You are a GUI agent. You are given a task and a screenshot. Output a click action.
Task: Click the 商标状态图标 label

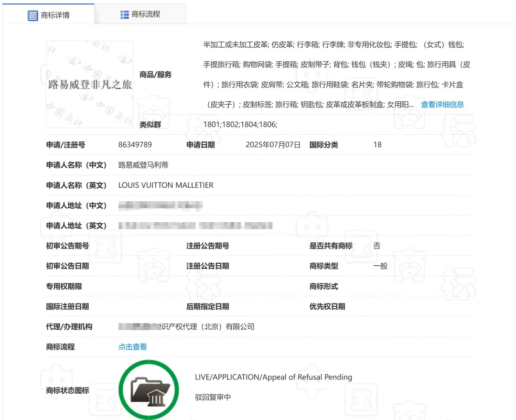point(67,390)
